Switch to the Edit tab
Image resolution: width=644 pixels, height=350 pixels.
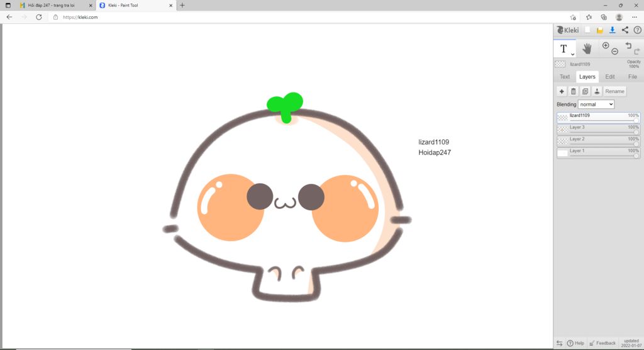[609, 77]
